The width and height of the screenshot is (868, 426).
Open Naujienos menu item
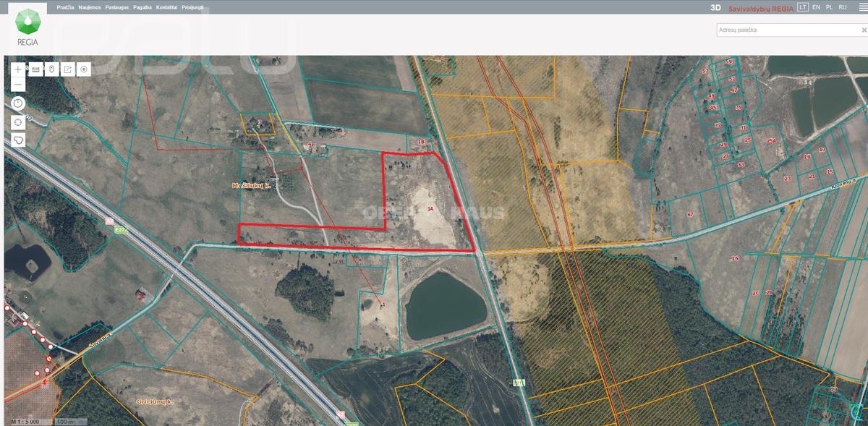tap(90, 6)
